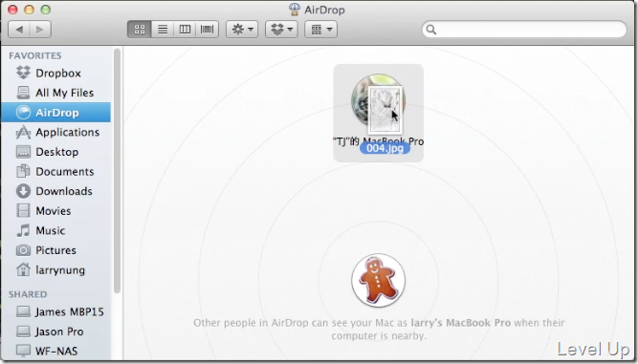
Task: Switch to icon view
Action: [140, 30]
